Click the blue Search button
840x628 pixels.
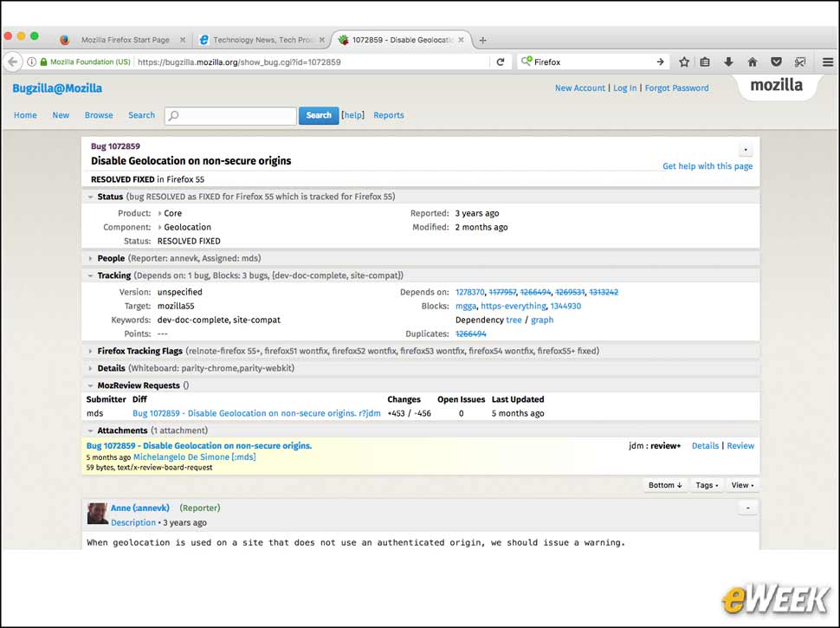pos(319,115)
